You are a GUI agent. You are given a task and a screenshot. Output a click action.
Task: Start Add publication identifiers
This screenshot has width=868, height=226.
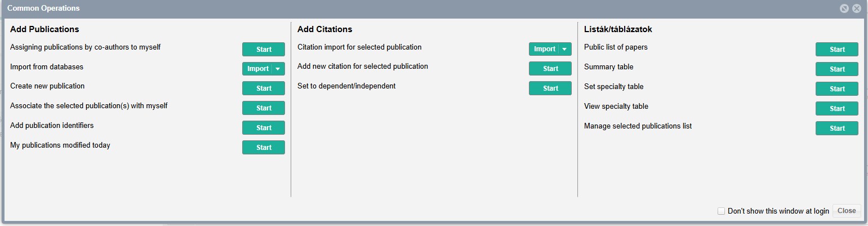pyautogui.click(x=264, y=128)
